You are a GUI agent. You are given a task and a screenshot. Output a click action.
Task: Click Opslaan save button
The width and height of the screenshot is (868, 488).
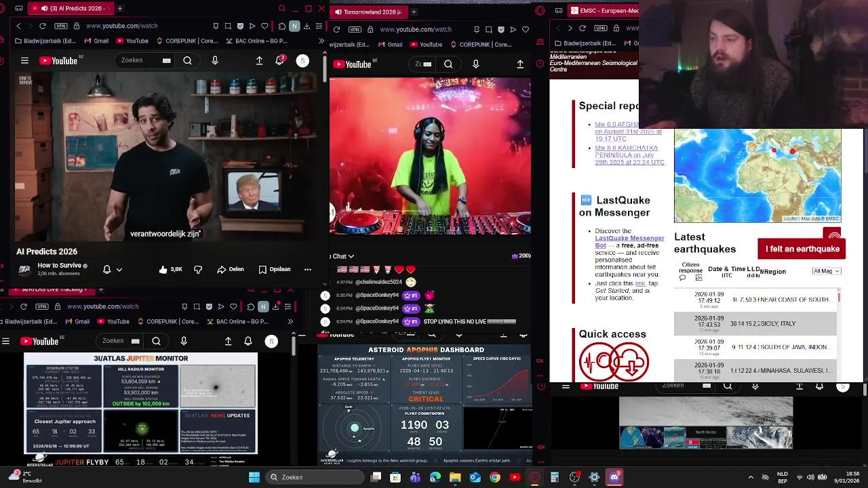point(275,269)
